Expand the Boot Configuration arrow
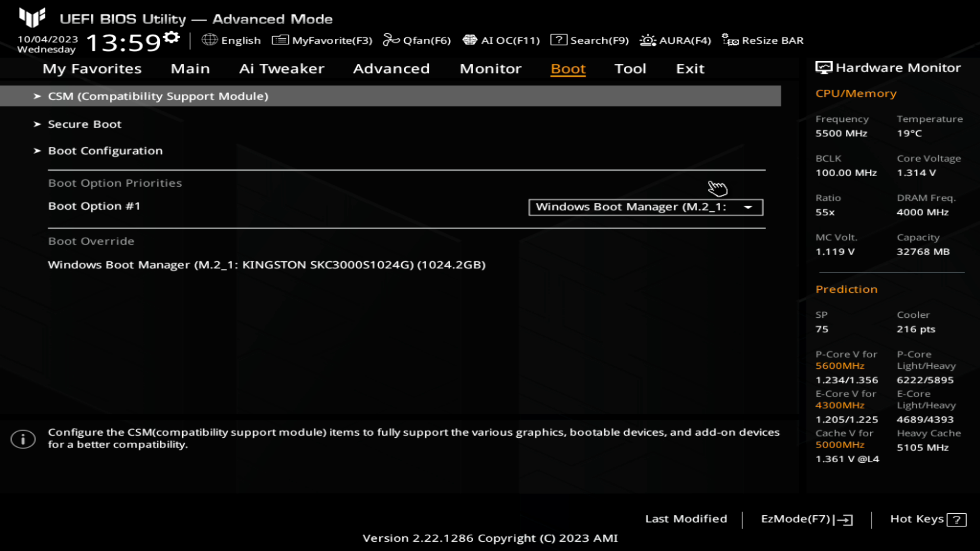This screenshot has height=551, width=980. click(x=37, y=151)
